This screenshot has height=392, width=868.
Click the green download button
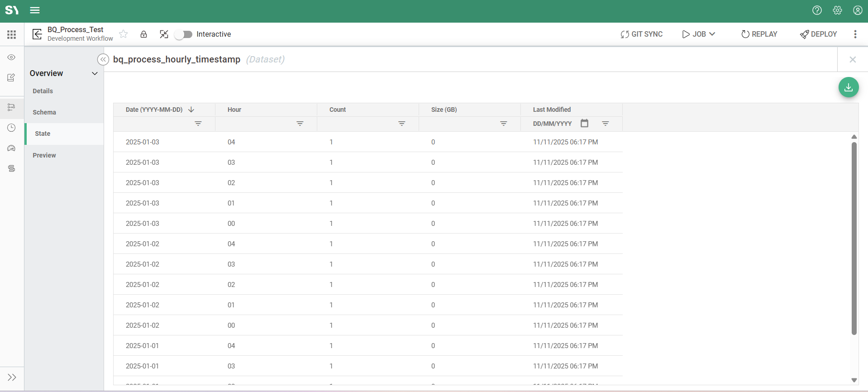coord(848,87)
